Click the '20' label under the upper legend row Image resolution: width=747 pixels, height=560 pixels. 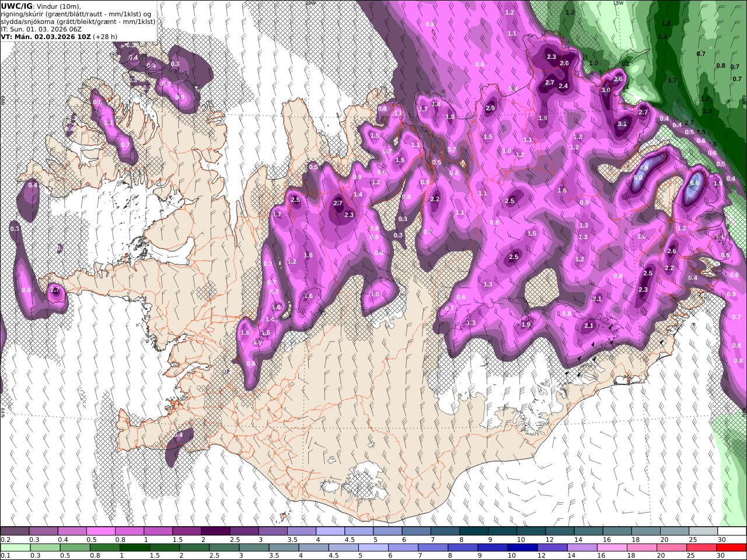pos(664,540)
